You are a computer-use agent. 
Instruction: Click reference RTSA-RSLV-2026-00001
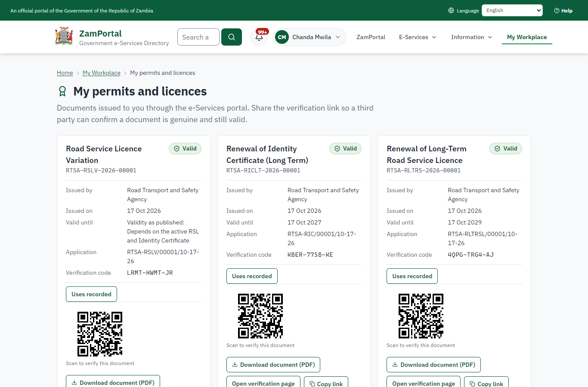coord(101,170)
